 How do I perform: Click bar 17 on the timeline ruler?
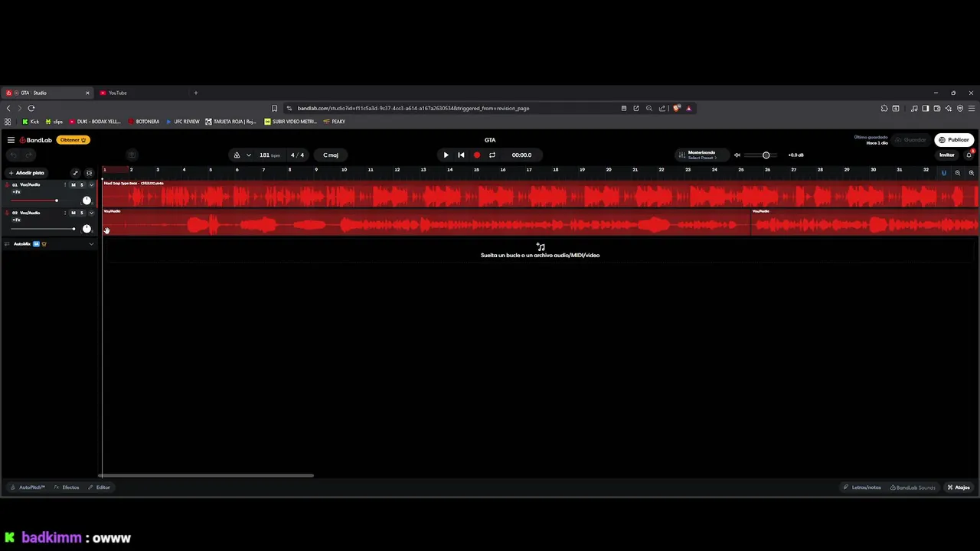pyautogui.click(x=529, y=170)
